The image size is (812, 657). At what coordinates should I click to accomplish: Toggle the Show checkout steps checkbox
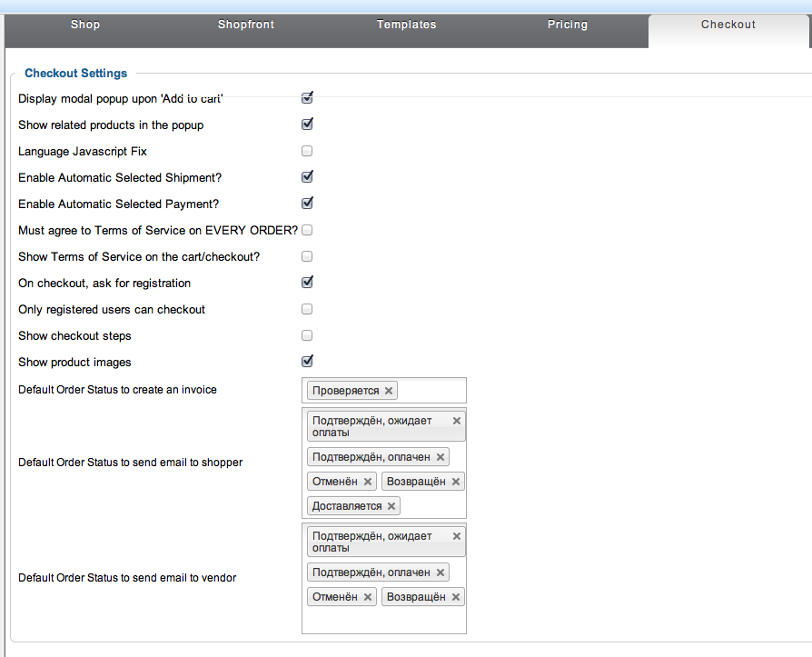(x=307, y=335)
